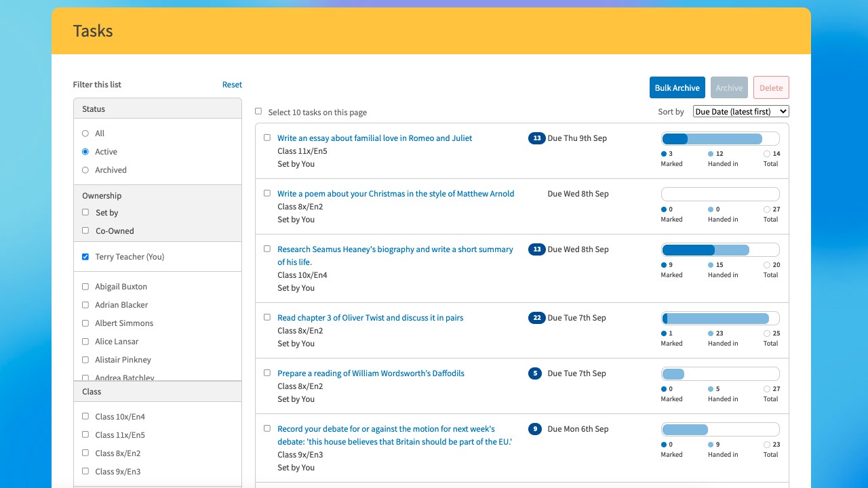Click the 13 badge on Seamus Heaney task
The image size is (868, 488).
point(536,249)
